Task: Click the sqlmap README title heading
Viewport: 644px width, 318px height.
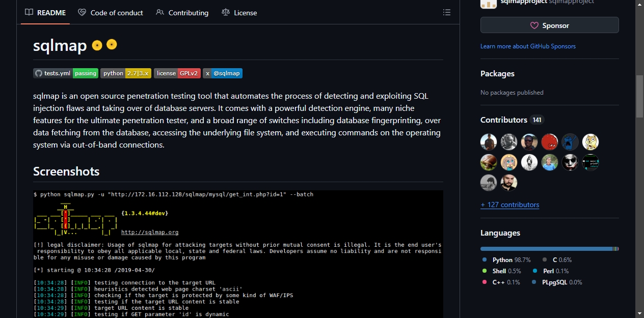Action: [x=60, y=46]
